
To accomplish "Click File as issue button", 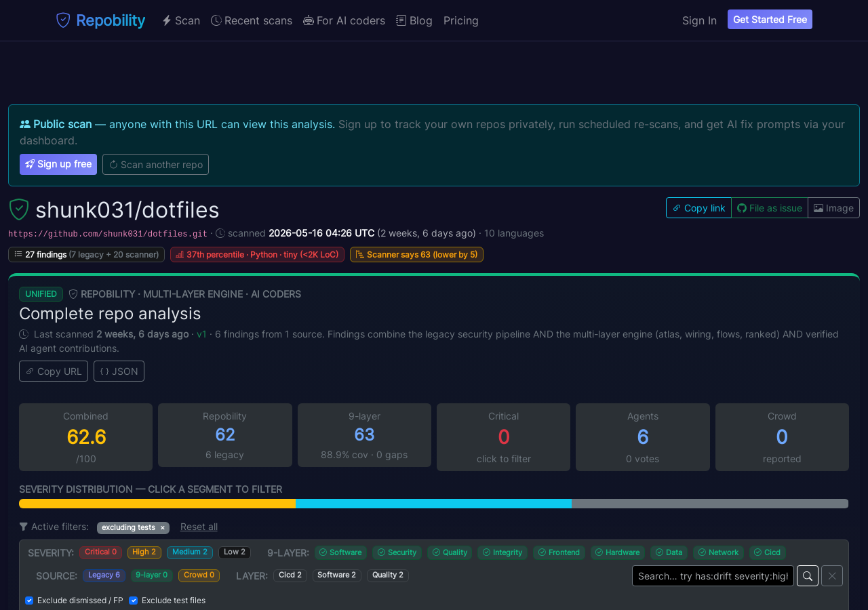I will (770, 207).
